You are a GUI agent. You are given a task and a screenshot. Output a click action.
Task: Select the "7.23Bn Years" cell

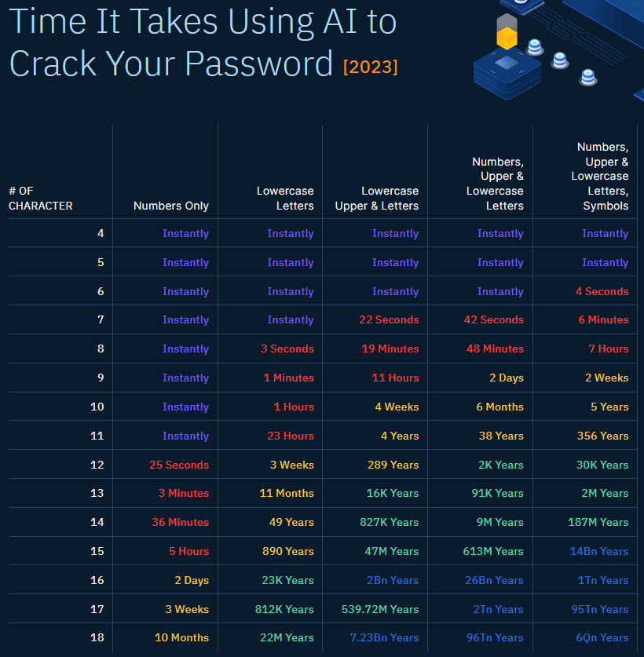[x=385, y=637]
